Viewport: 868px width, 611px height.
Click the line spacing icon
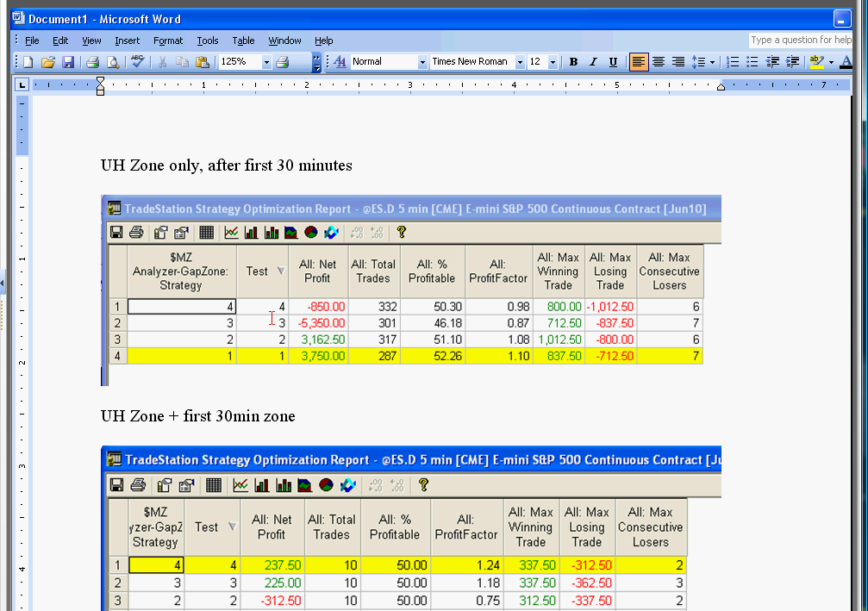click(x=698, y=62)
